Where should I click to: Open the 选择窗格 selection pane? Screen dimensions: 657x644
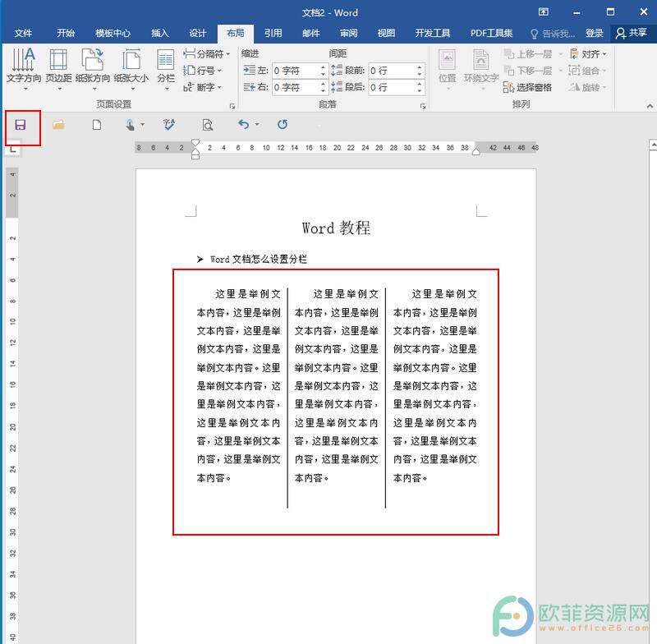pos(528,87)
